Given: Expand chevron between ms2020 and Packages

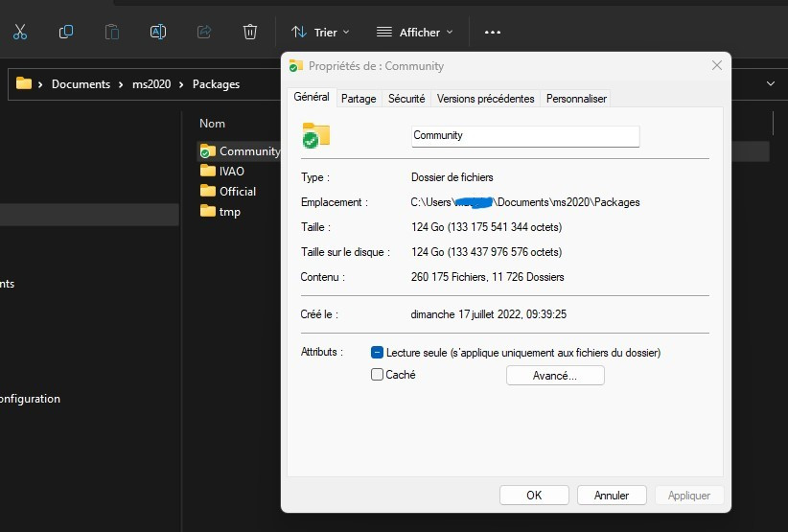Looking at the screenshot, I should click(x=181, y=84).
